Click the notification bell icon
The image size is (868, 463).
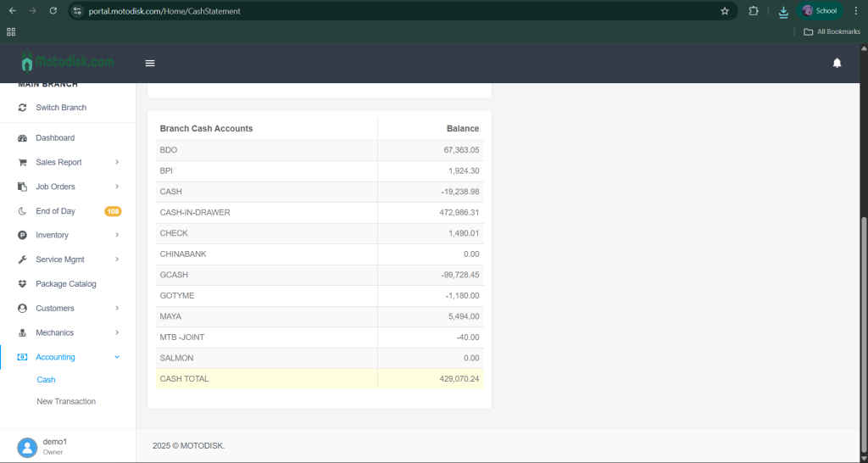click(x=837, y=63)
